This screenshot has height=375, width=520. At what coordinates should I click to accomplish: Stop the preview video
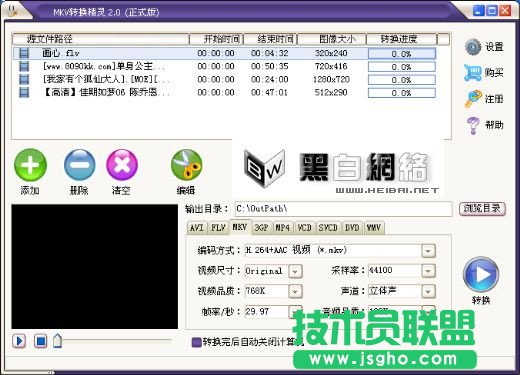click(40, 341)
